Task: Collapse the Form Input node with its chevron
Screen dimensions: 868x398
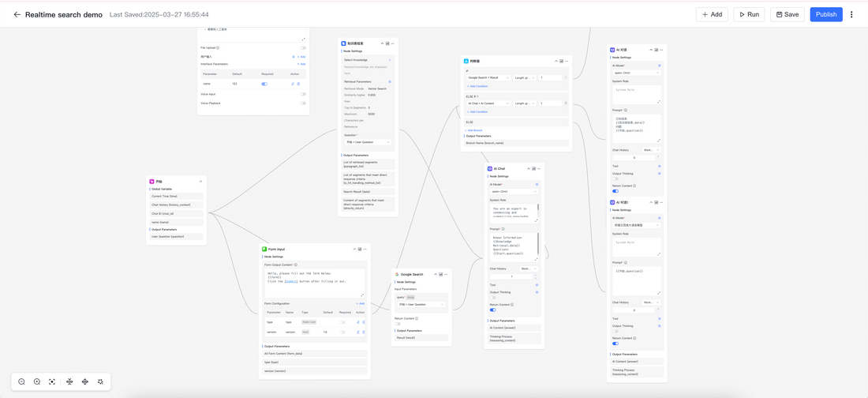Action: [x=353, y=249]
